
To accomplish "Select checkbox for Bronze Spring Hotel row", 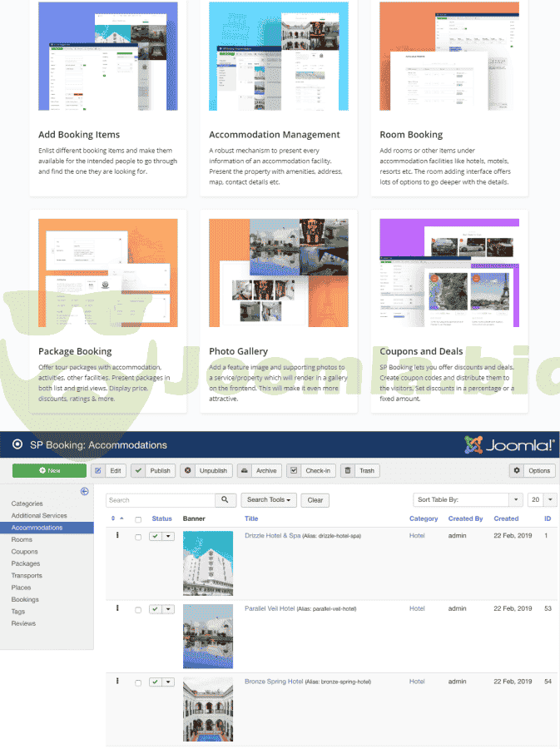I will point(138,683).
